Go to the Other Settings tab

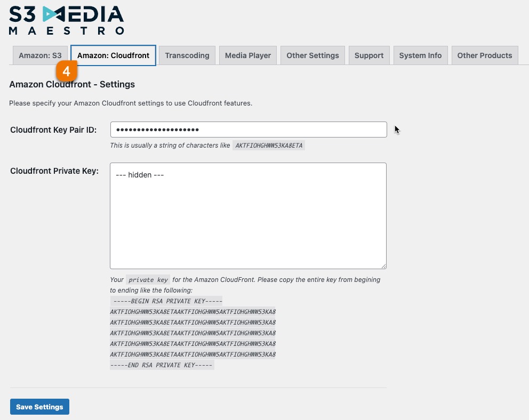[x=312, y=55]
